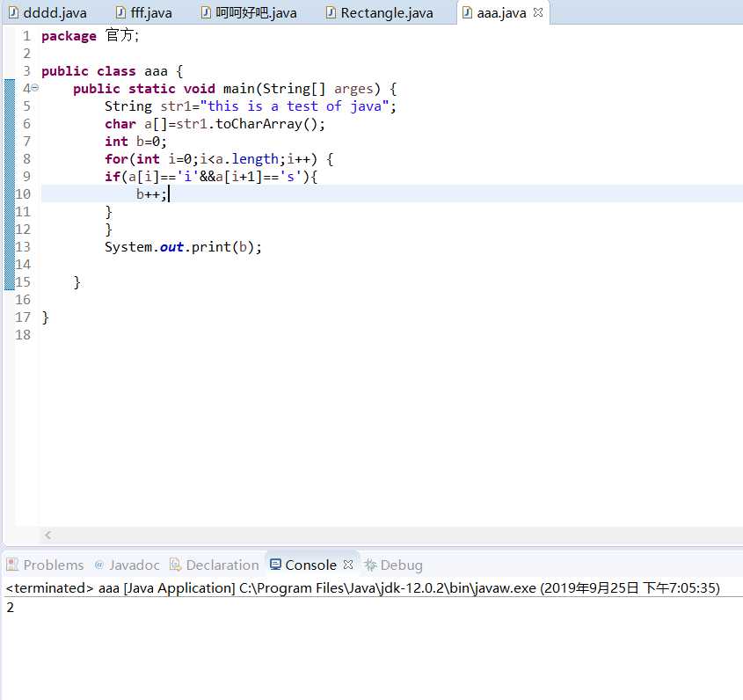
Task: Click the Javadoc @ icon
Action: pyautogui.click(x=99, y=565)
